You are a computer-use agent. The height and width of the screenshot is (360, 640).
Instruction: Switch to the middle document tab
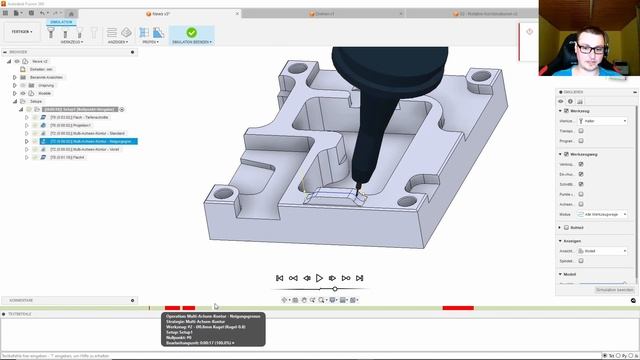[322, 13]
